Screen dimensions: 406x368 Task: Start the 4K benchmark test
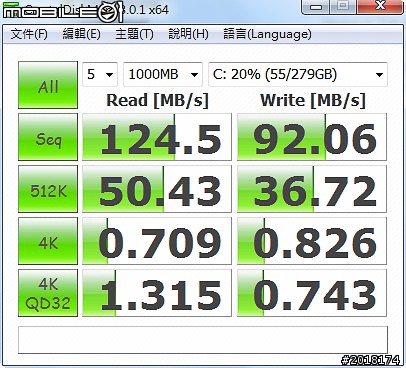pos(48,241)
